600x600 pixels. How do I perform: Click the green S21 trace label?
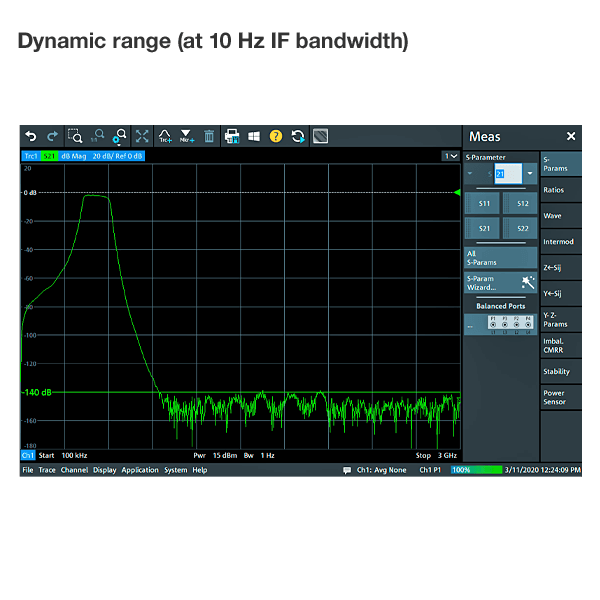pyautogui.click(x=49, y=156)
